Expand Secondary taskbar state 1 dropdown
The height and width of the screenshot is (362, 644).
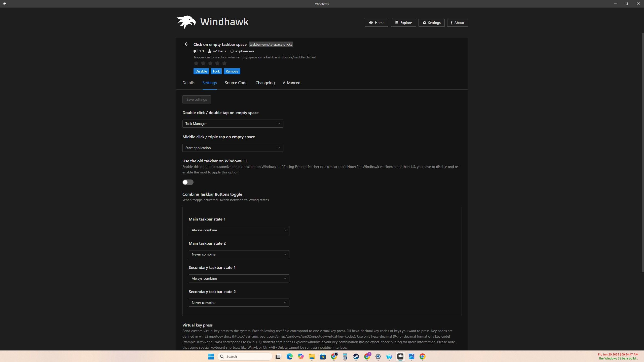click(239, 278)
